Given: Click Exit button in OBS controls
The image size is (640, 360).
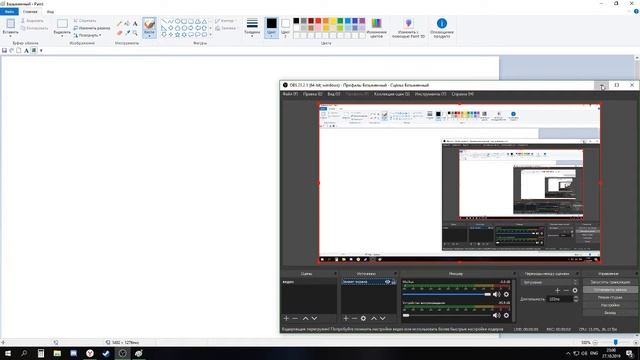Looking at the screenshot, I should click(x=610, y=313).
